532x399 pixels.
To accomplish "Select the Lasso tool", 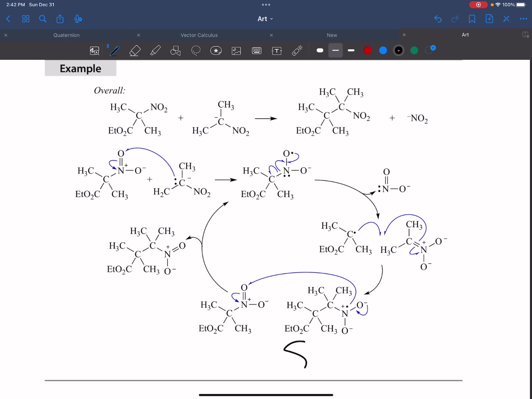I will coord(196,51).
